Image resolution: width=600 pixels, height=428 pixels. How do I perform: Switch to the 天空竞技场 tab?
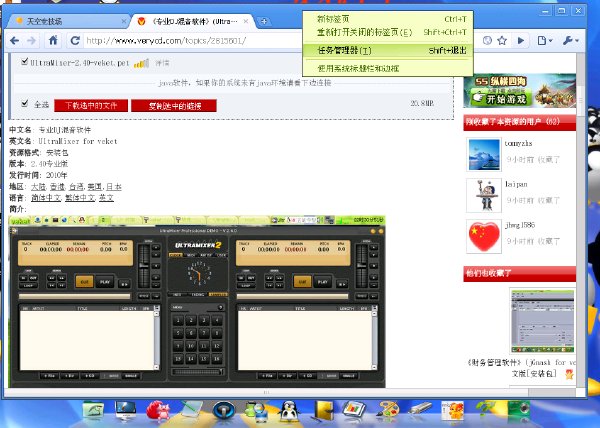pos(67,21)
